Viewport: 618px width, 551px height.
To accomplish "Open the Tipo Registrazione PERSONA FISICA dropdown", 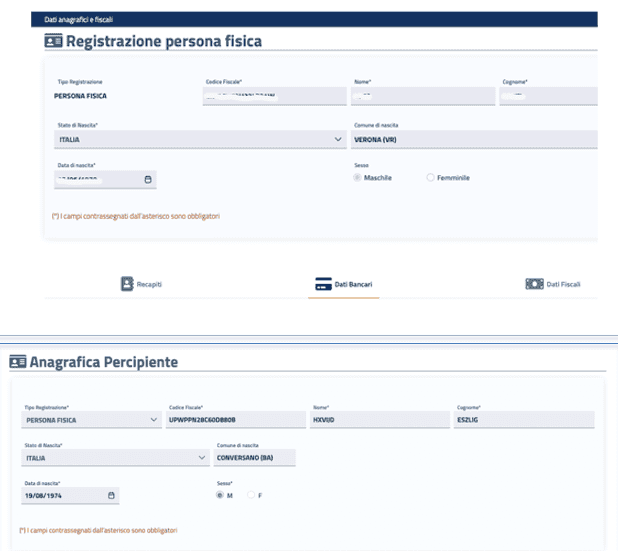I will 152,421.
